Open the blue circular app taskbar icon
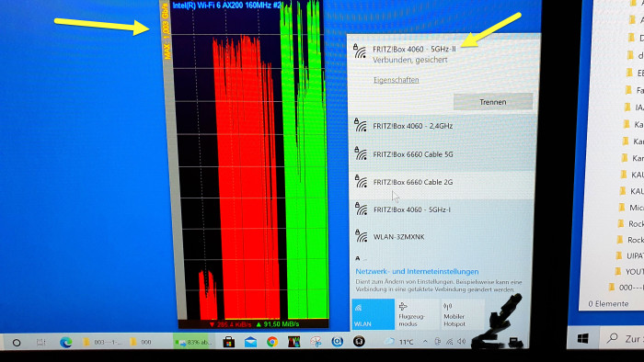Viewport: 644px width, 362px height. tap(338, 341)
